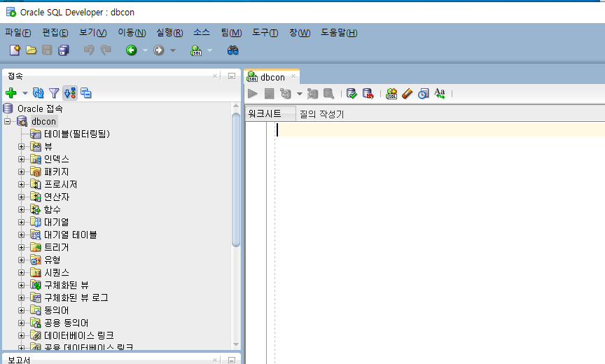Viewport: 605px width, 364px height.
Task: Click the Unshared SQL Worksheet icon
Action: 391,93
